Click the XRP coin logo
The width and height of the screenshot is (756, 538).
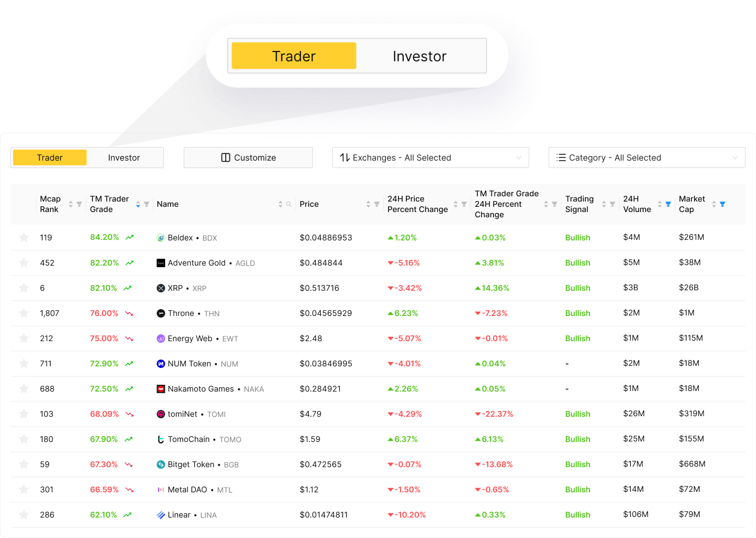(x=161, y=288)
